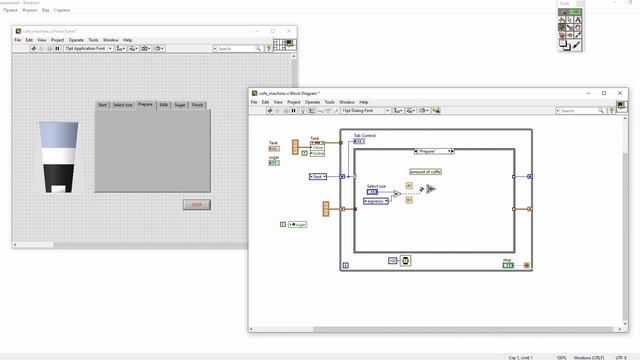Open the 15pt Application Font dropdown
This screenshot has width=640, height=360.
[88, 49]
